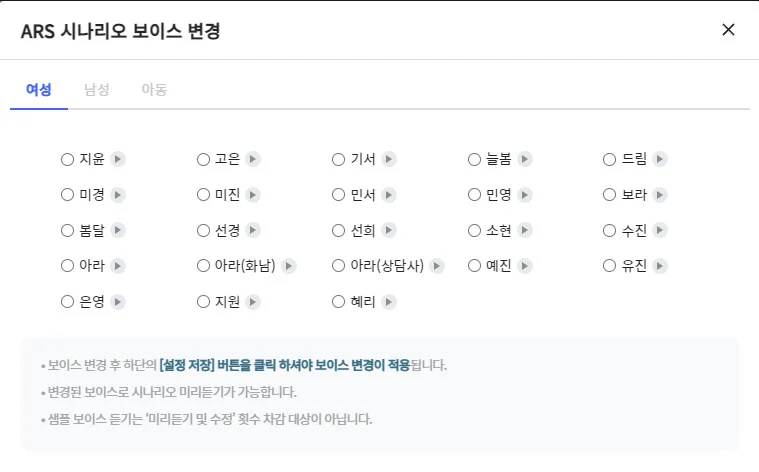Select the 미경 voice radio button
Screen dimensions: 759x472
(x=67, y=195)
